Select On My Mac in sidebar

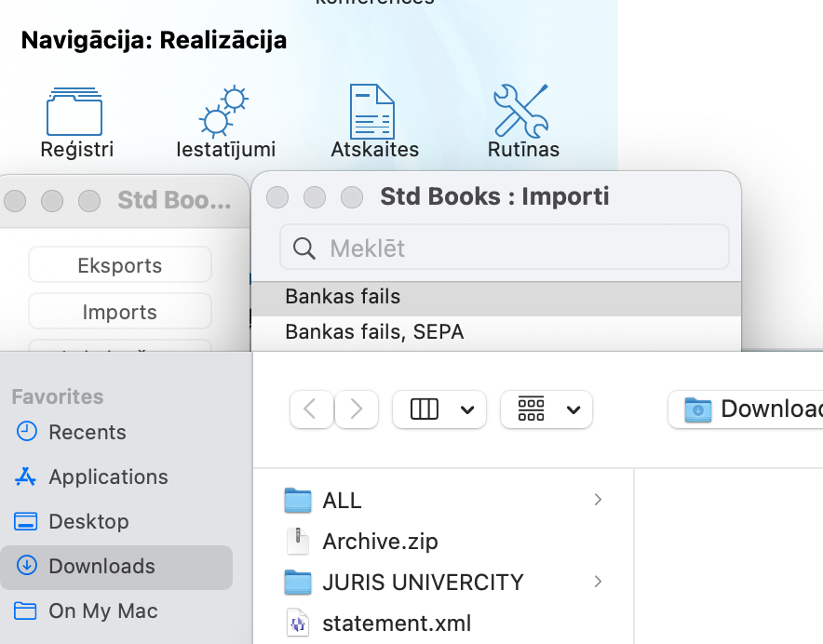pyautogui.click(x=102, y=610)
